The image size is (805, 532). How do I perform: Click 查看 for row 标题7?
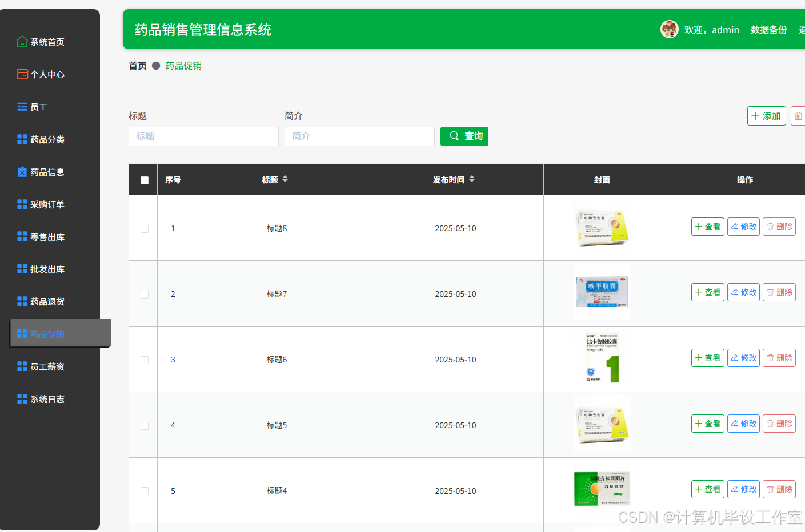tap(708, 292)
